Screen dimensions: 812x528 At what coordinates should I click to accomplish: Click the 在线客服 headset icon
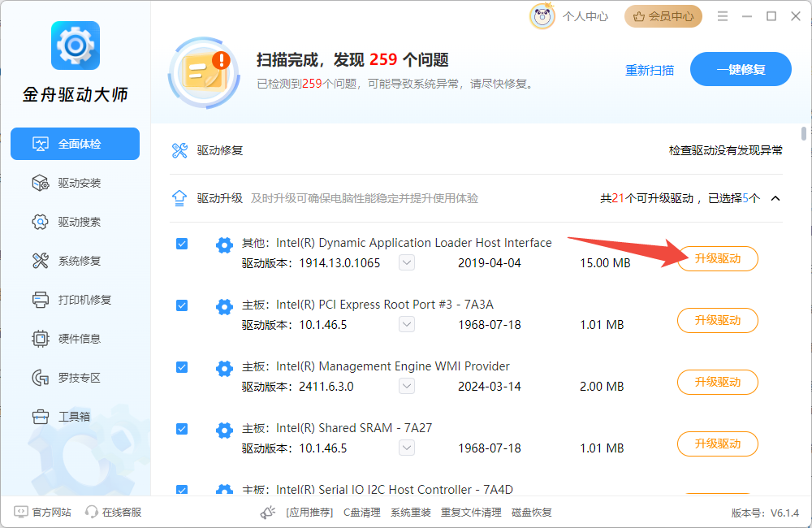(92, 512)
